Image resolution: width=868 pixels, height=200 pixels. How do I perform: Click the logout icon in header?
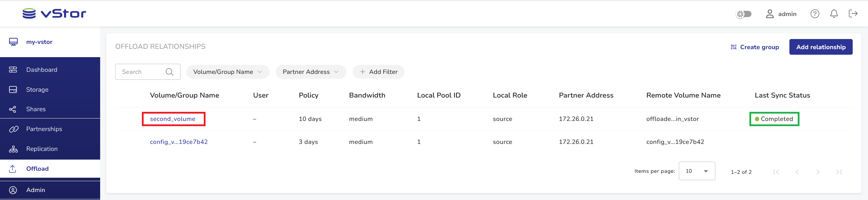coord(853,14)
